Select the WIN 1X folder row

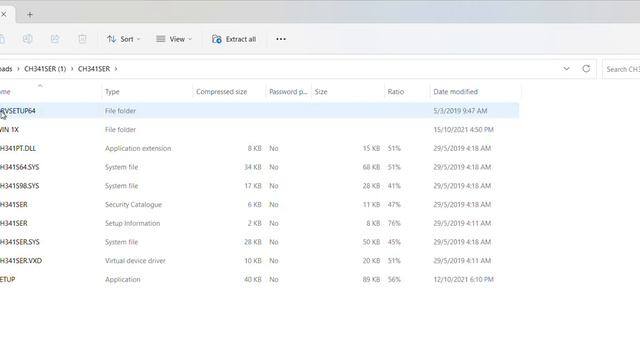pyautogui.click(x=259, y=129)
